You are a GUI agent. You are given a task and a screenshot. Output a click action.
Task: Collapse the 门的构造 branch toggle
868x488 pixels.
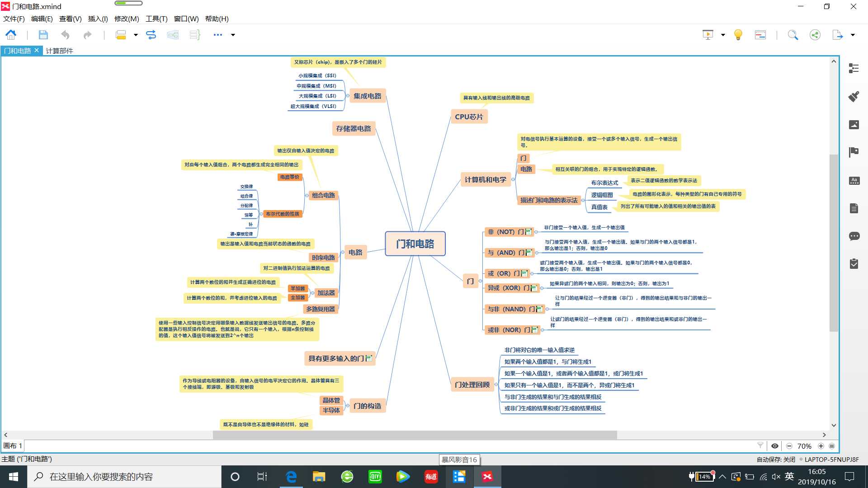(348, 406)
